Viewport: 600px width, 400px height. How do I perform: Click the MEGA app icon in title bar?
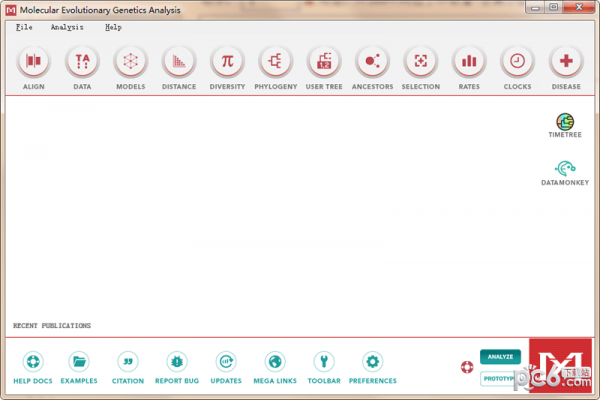click(11, 10)
